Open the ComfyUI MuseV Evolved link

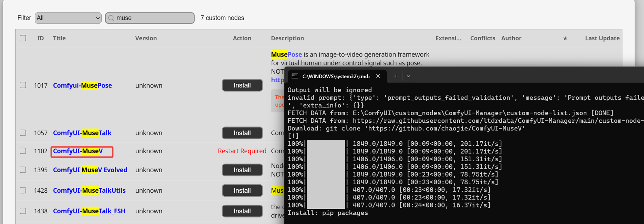[x=90, y=170]
